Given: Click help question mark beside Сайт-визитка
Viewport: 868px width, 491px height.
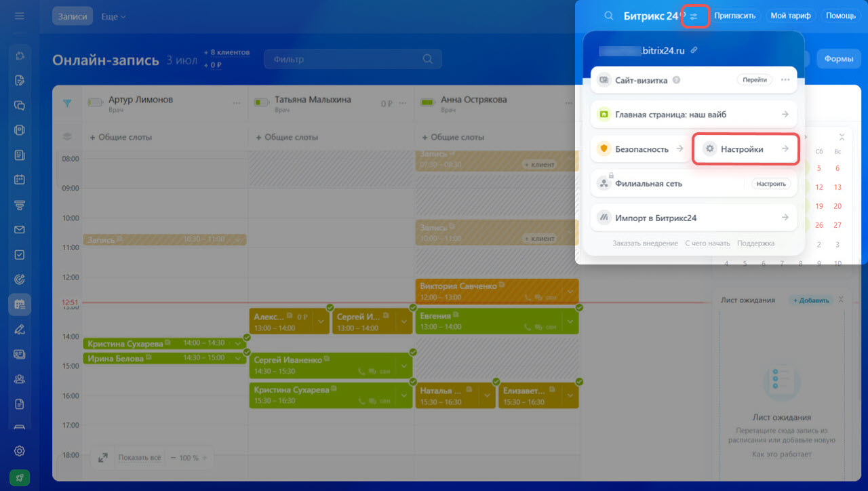Looking at the screenshot, I should click(x=676, y=80).
